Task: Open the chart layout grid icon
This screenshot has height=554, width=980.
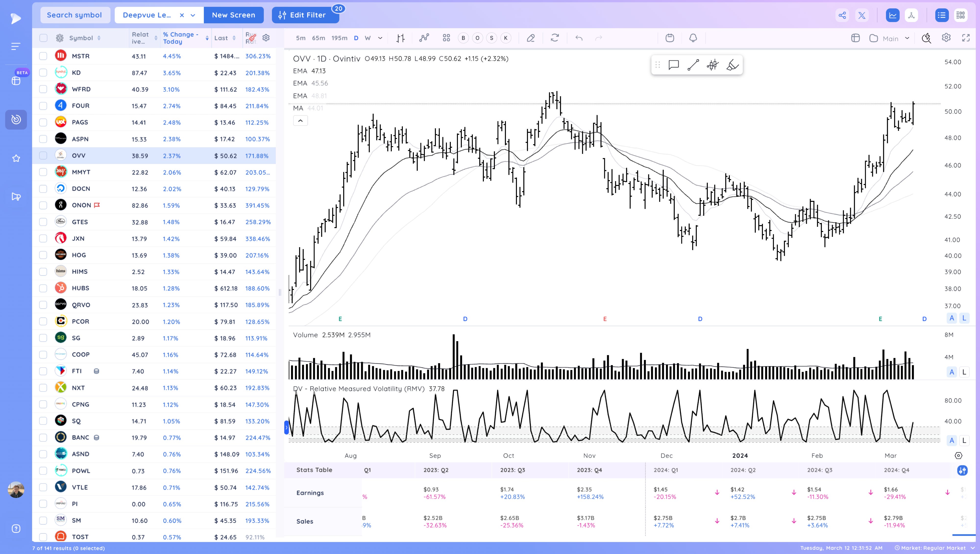Action: (x=446, y=38)
